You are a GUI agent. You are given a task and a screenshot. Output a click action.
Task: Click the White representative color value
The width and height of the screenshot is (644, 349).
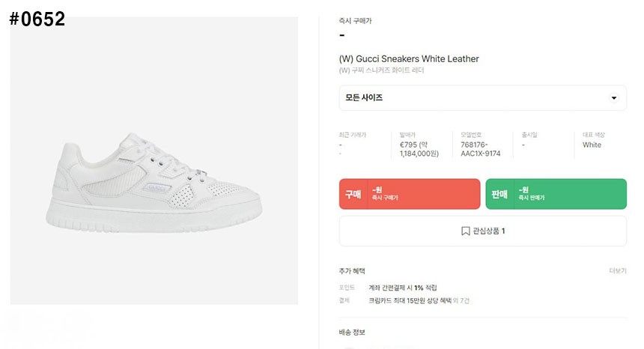592,145
